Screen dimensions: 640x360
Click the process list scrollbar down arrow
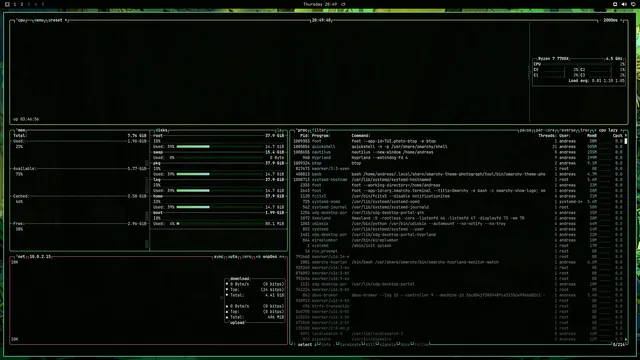click(x=626, y=340)
